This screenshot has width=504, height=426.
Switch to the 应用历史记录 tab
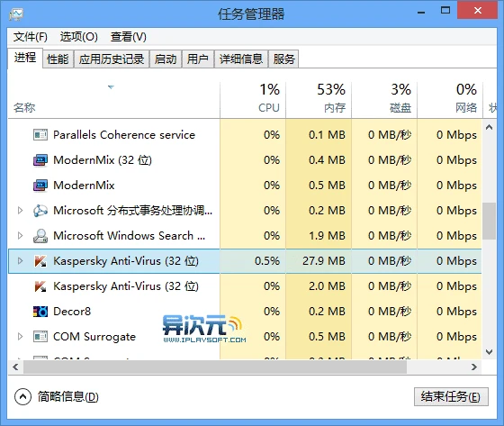tap(112, 59)
